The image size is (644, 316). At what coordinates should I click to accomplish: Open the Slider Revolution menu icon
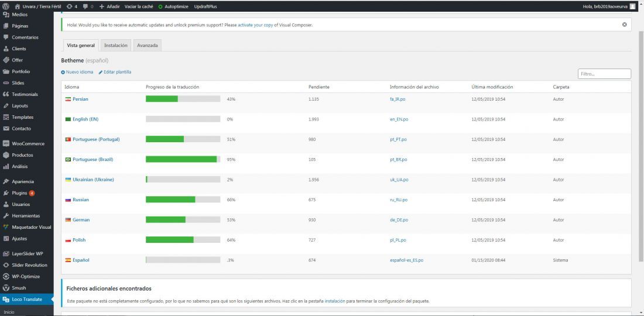6,265
